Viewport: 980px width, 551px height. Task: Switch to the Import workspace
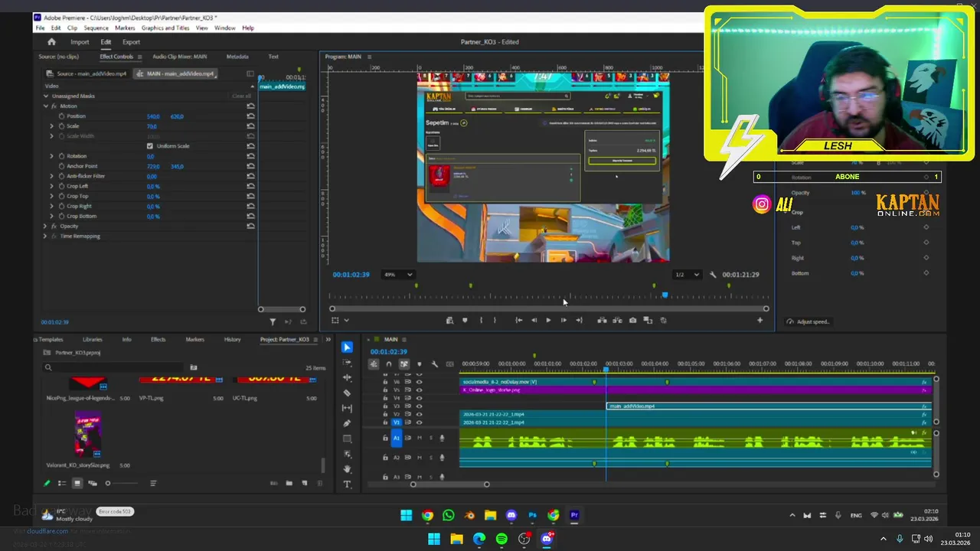point(80,42)
